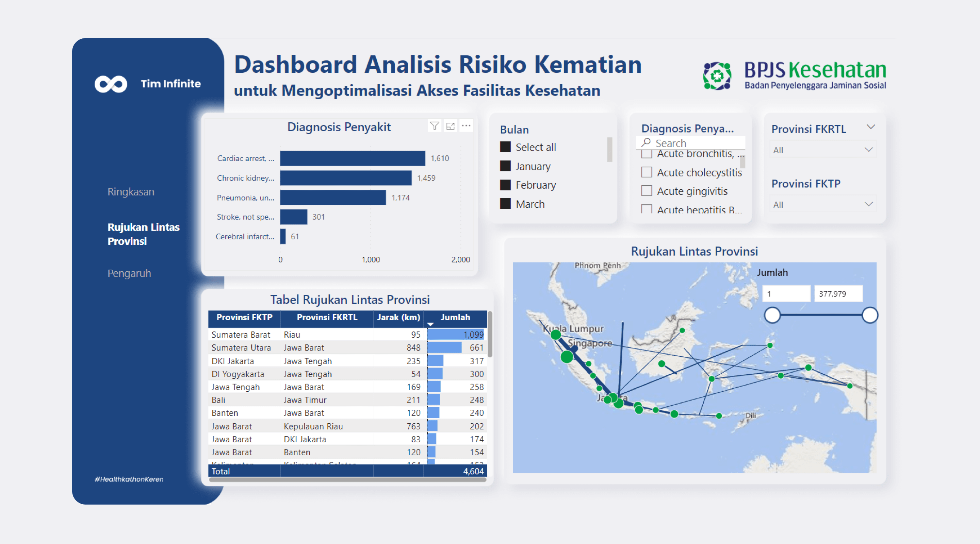The width and height of the screenshot is (980, 544).
Task: Check the Acute hepatitis B diagnosis option
Action: coord(647,209)
